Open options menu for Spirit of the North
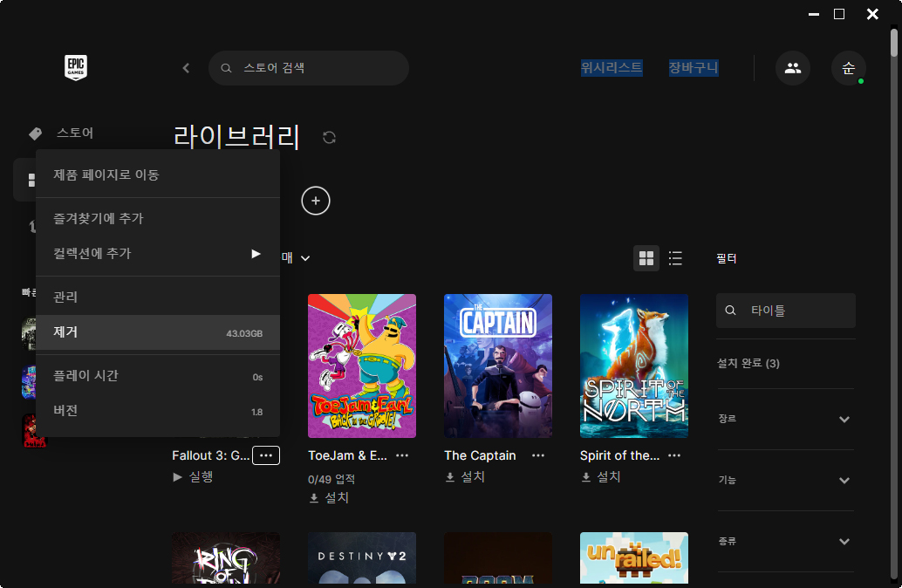This screenshot has width=902, height=588. click(674, 455)
